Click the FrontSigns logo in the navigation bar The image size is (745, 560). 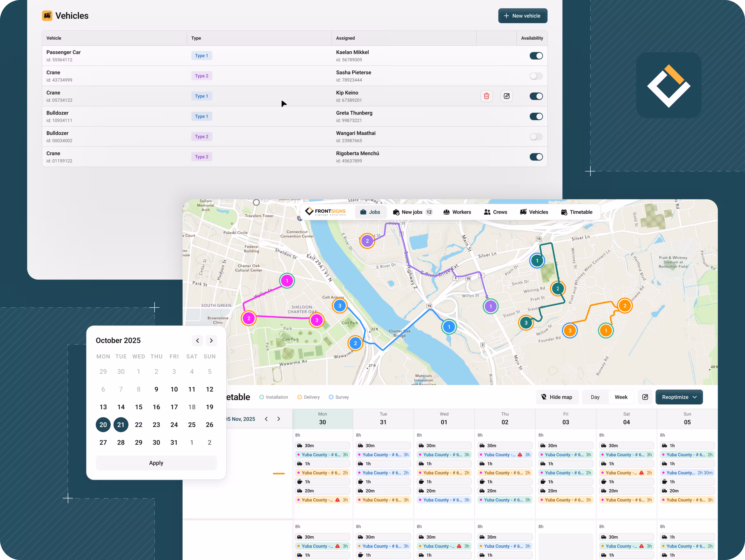coord(325,212)
